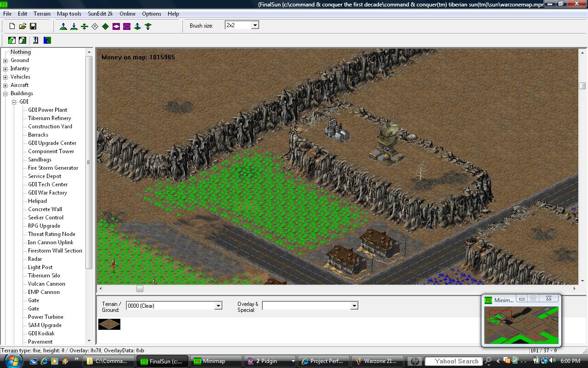The width and height of the screenshot is (588, 368).
Task: Click the HP icon on the taskbar
Action: pyautogui.click(x=414, y=361)
